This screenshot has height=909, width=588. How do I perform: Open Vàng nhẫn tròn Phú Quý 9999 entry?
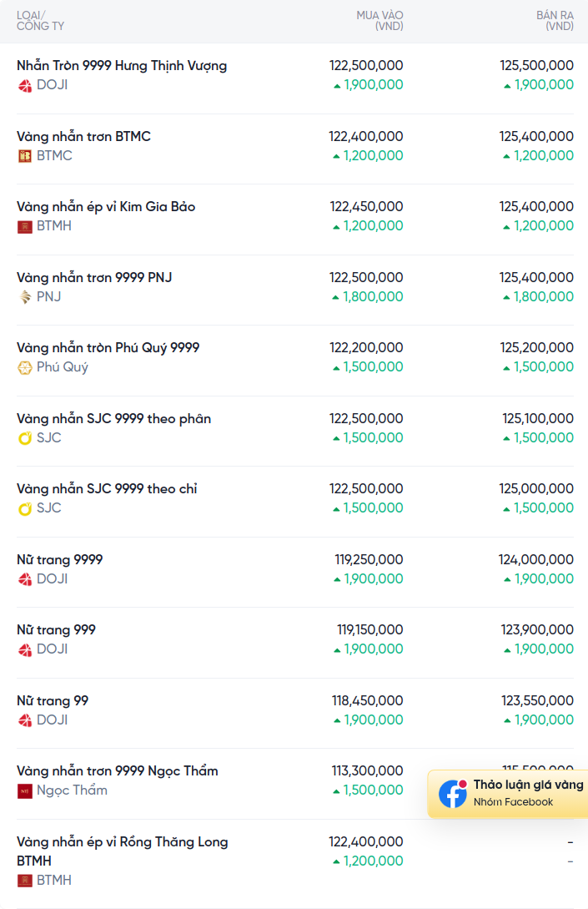tap(108, 348)
